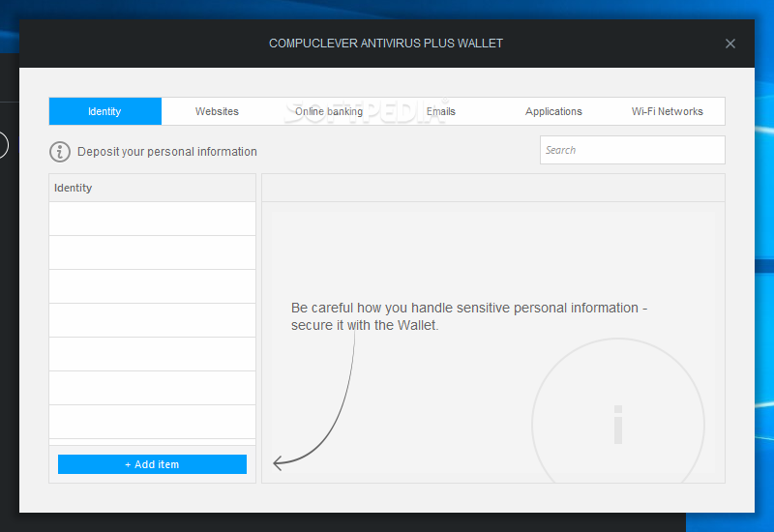Click the 'Be careful how you handle' message
This screenshot has width=774, height=532.
[x=469, y=316]
